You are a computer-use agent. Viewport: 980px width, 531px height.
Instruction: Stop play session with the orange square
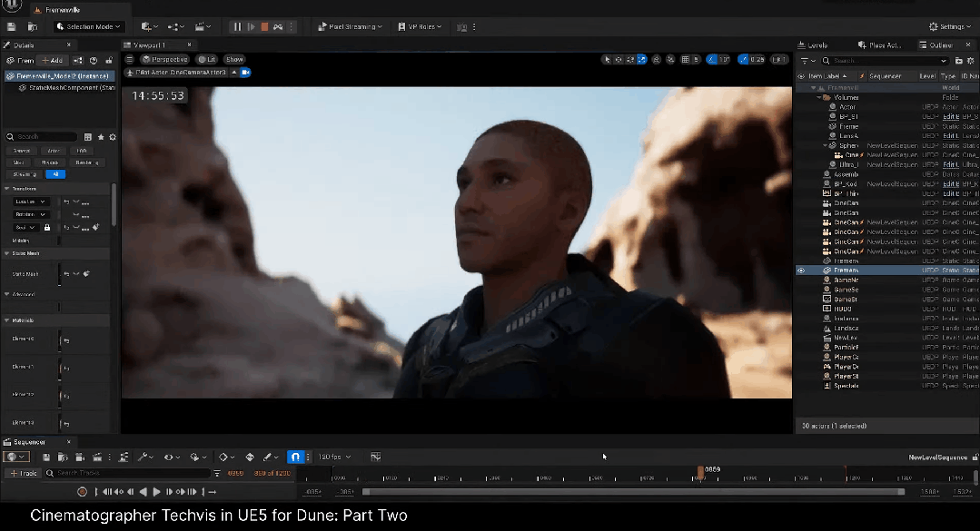pyautogui.click(x=264, y=27)
